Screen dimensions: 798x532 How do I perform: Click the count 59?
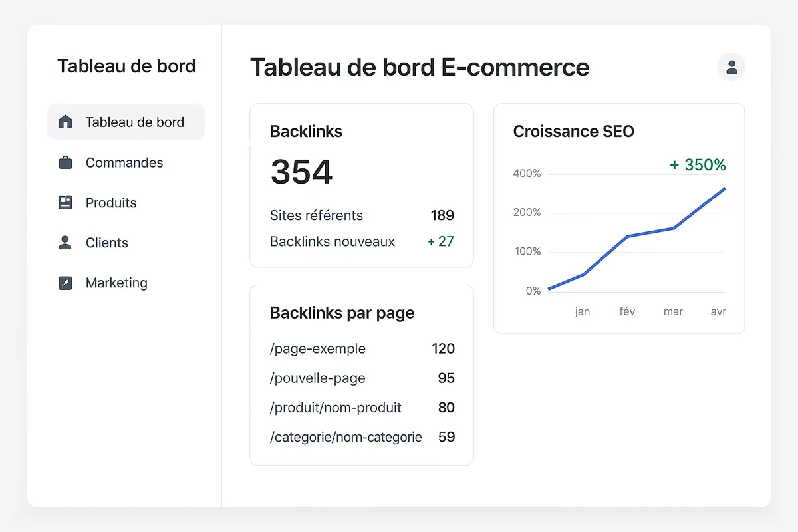(x=446, y=437)
